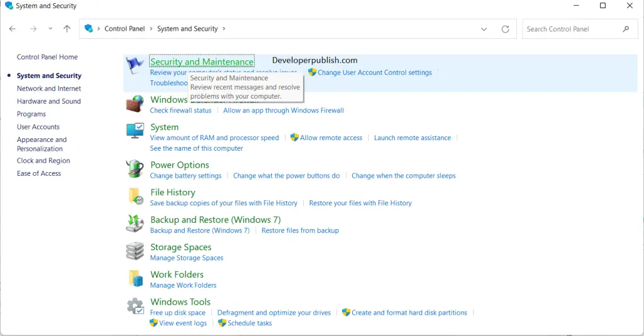This screenshot has width=644, height=336.
Task: Click Change battery settings
Action: click(186, 176)
